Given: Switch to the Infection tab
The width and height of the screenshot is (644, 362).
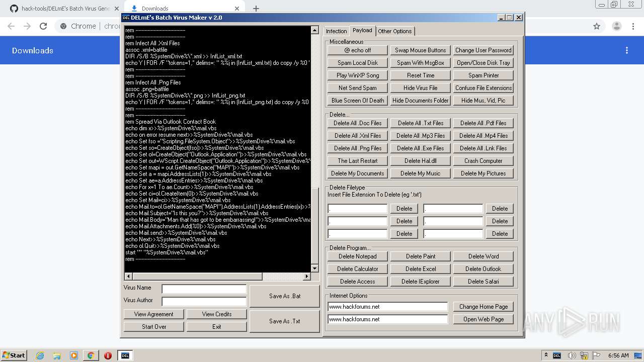Looking at the screenshot, I should pos(336,31).
